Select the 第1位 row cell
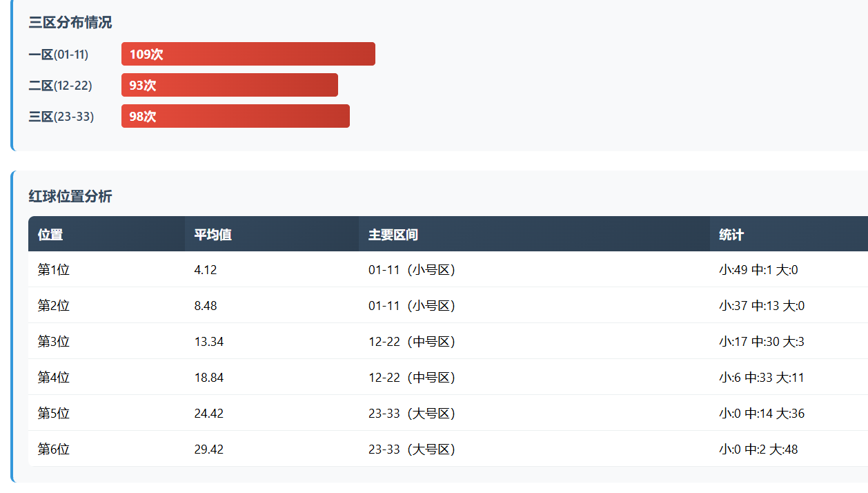 (x=54, y=270)
